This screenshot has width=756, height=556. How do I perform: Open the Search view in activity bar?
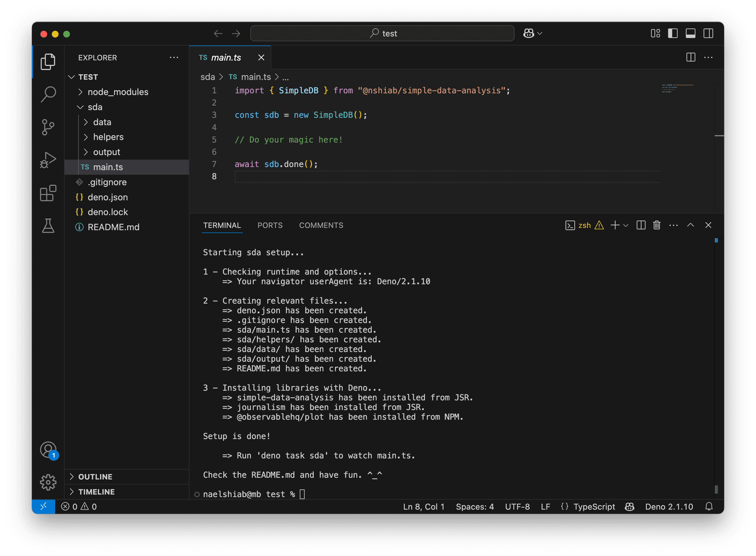[48, 94]
